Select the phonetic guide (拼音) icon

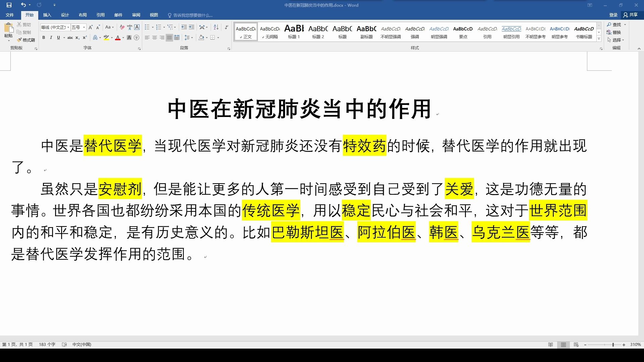pos(130,27)
